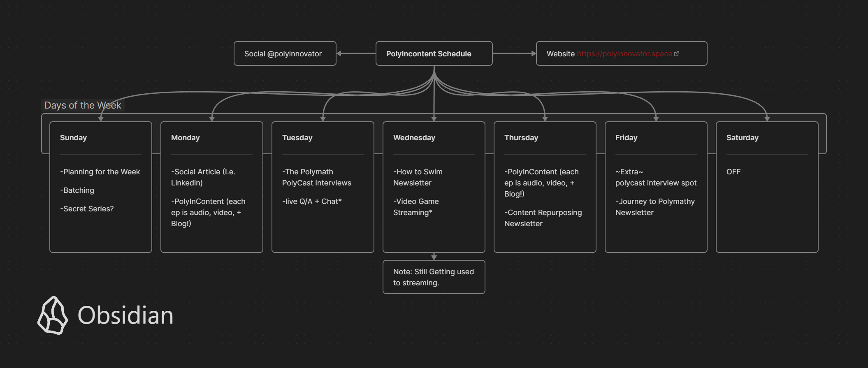The height and width of the screenshot is (368, 868).
Task: Click the OFF text in the Saturday card
Action: tap(733, 172)
